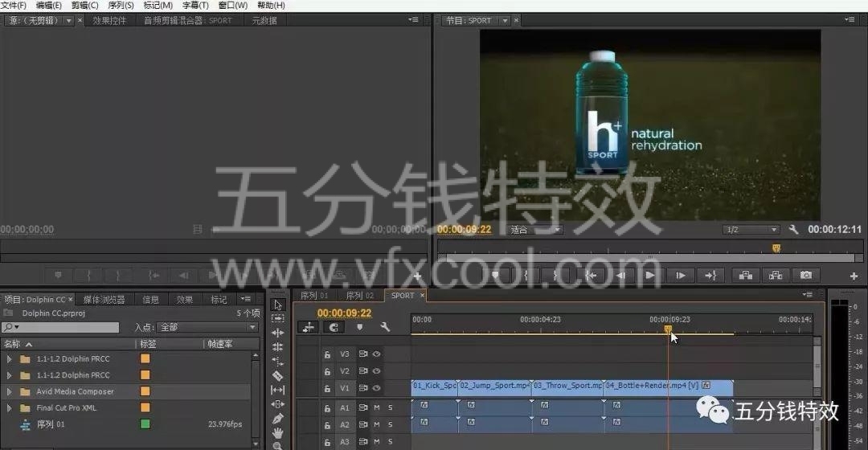The height and width of the screenshot is (450, 868).
Task: Open the 窗口(W) menu
Action: point(232,5)
